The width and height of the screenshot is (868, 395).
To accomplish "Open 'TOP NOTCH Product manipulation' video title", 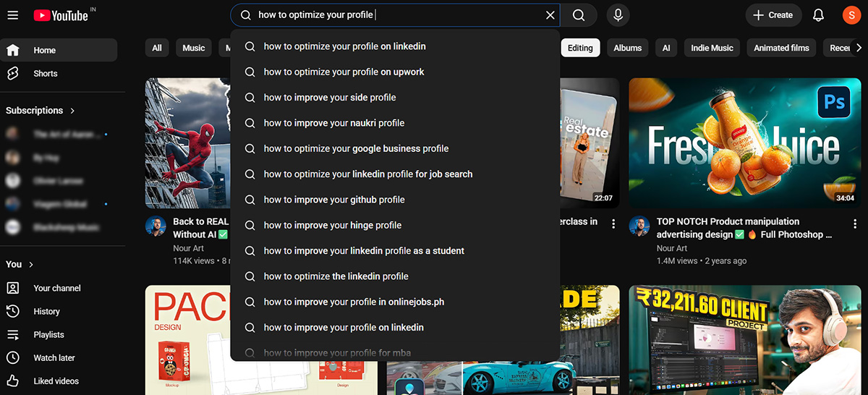I will coord(744,228).
